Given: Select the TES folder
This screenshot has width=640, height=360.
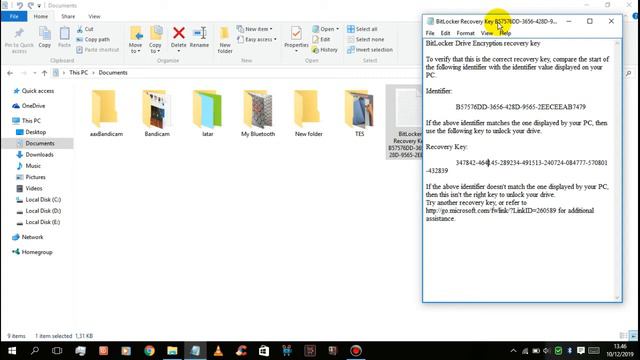Looking at the screenshot, I should (359, 113).
